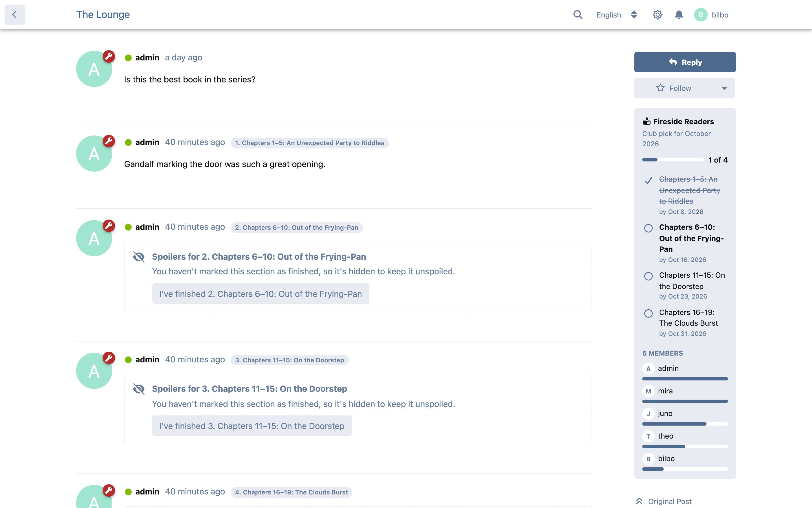The width and height of the screenshot is (812, 508).
Task: Uncheck the finished Chapters 1–5 section
Action: pos(648,180)
